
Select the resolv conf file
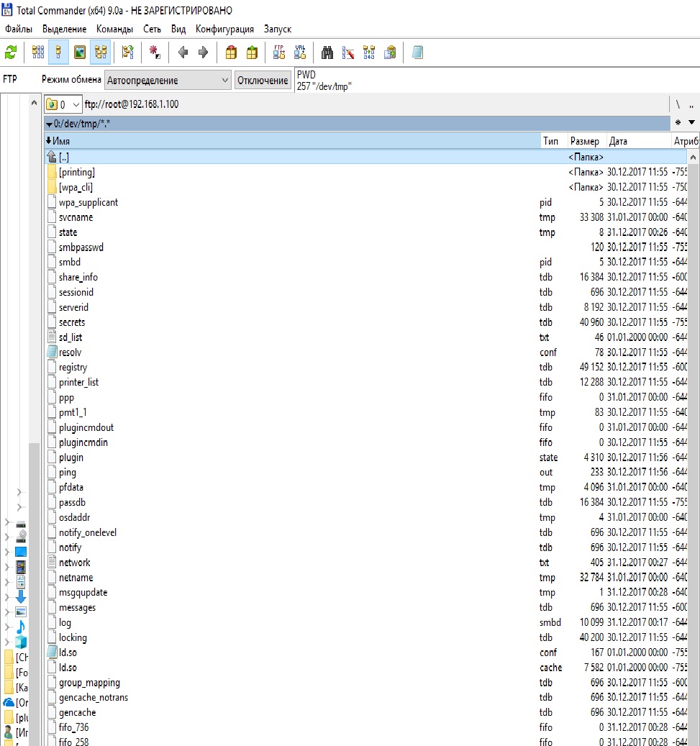pyautogui.click(x=365, y=352)
